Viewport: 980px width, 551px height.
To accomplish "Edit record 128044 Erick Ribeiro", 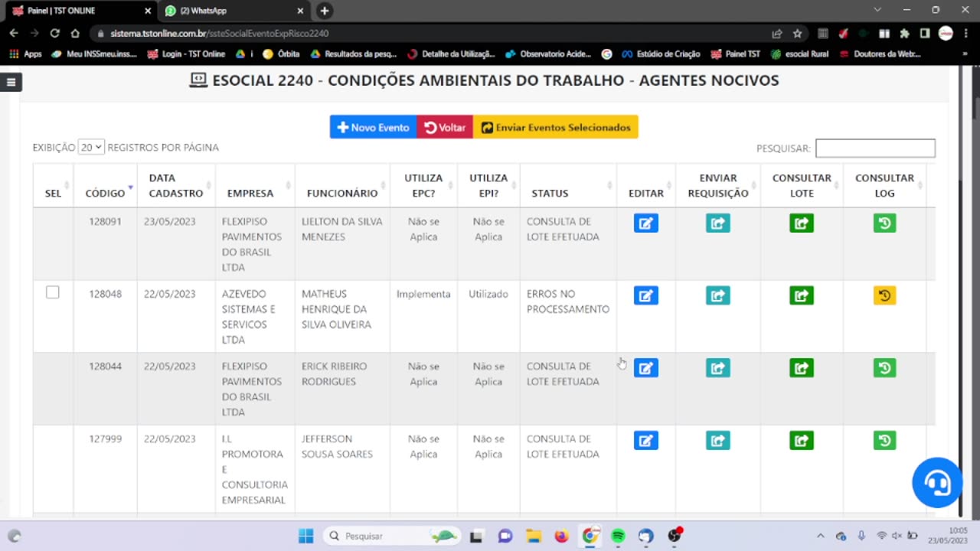I will point(645,368).
